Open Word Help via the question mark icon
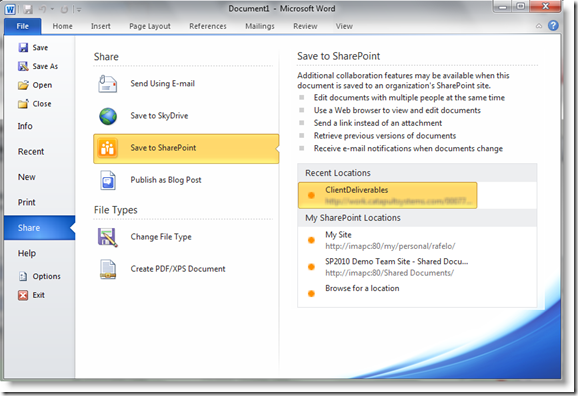 (553, 25)
